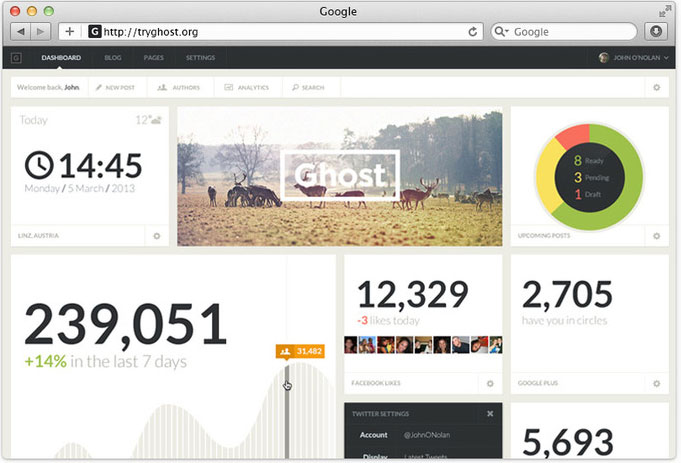Viewport: 681px width, 463px height.
Task: Open the Settings tab
Action: pos(200,57)
